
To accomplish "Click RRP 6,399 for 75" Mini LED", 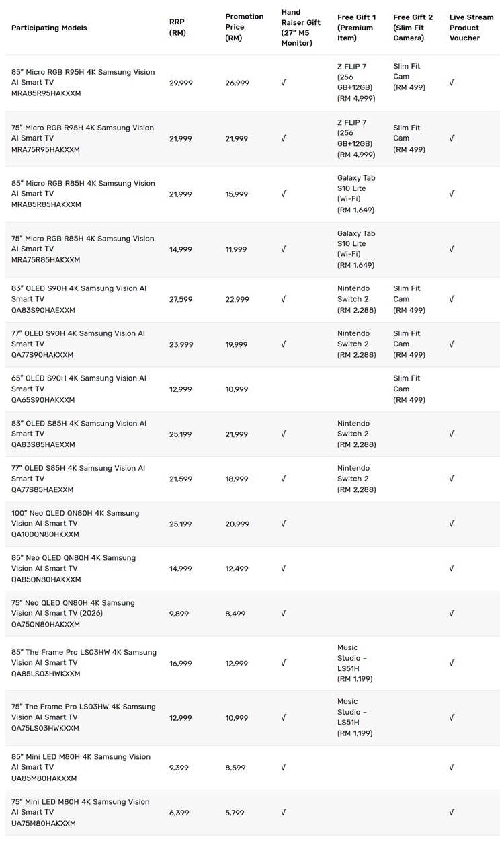I will coord(179,813).
